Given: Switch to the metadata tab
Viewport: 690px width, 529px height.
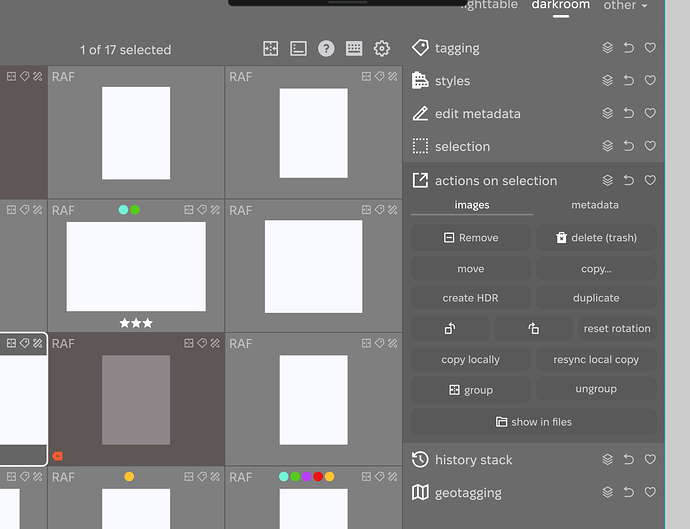Looking at the screenshot, I should 595,205.
